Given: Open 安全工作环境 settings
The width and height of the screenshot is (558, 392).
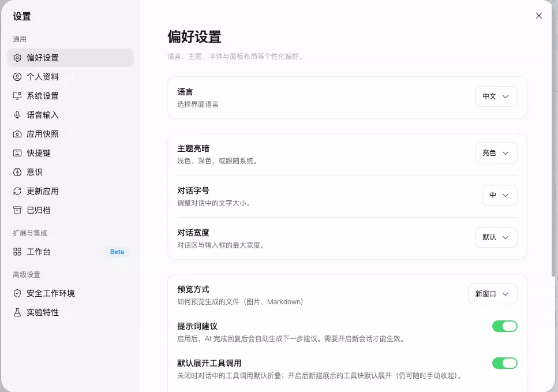Looking at the screenshot, I should pos(70,293).
